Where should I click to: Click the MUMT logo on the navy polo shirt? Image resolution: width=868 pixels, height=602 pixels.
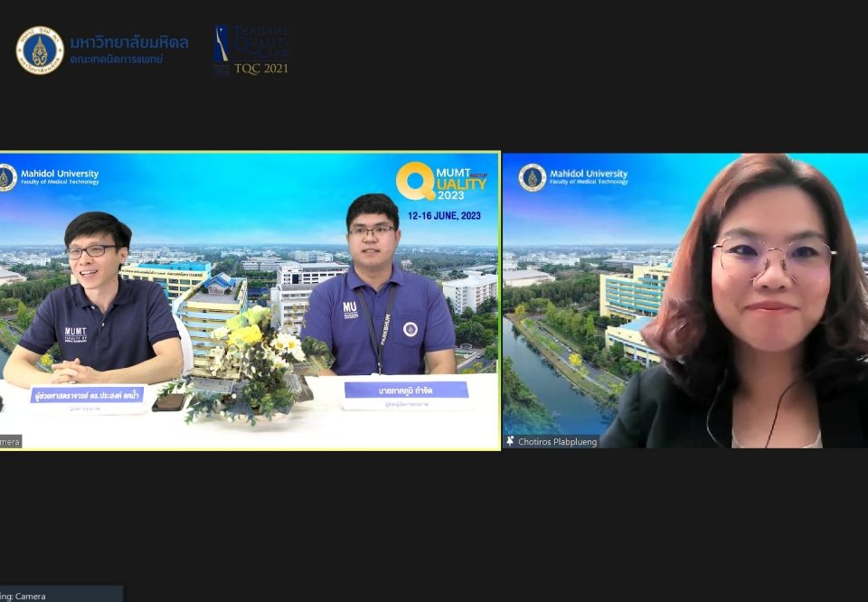tap(76, 334)
